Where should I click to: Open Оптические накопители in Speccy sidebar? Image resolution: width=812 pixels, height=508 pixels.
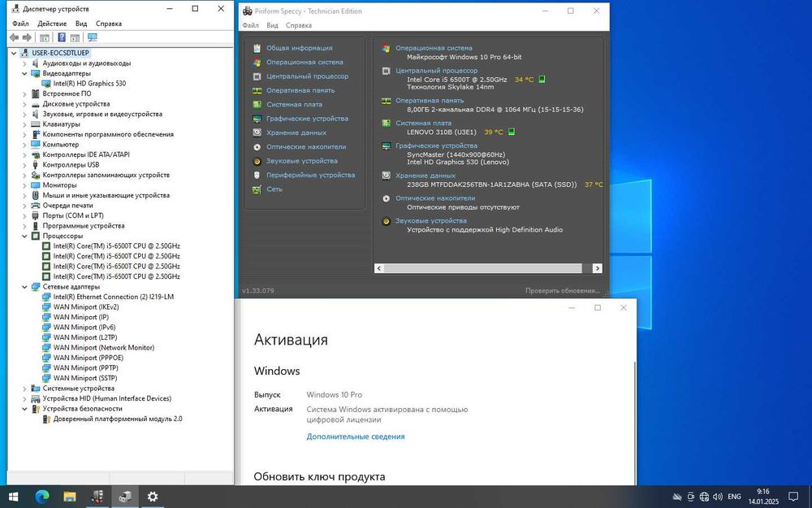point(306,146)
